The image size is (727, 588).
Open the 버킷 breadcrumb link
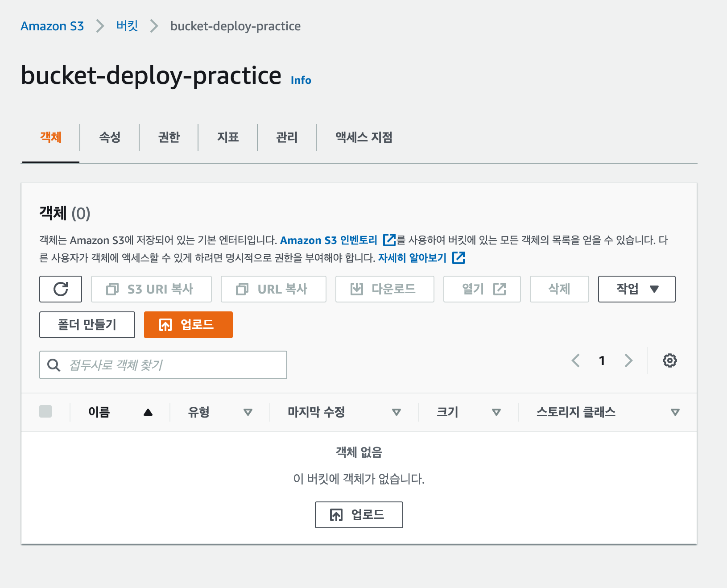pos(127,26)
